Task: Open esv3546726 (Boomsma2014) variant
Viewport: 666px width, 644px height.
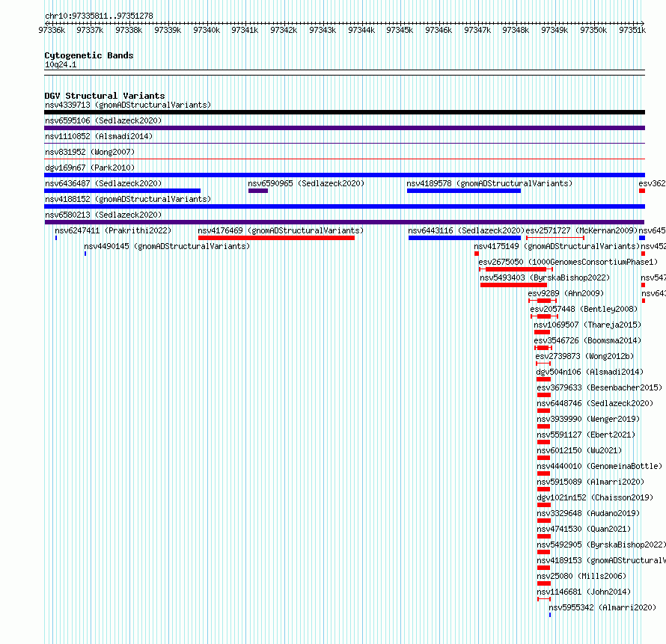Action: click(587, 340)
